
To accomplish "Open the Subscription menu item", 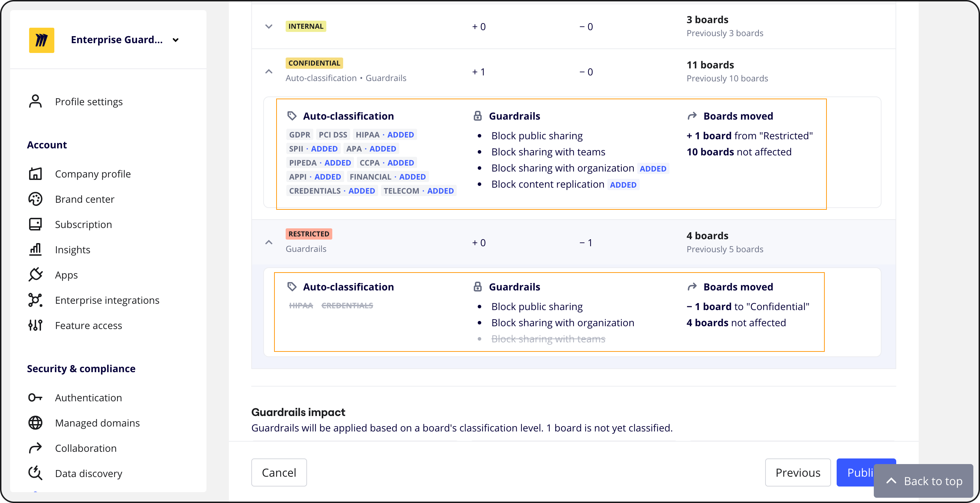I will (83, 224).
